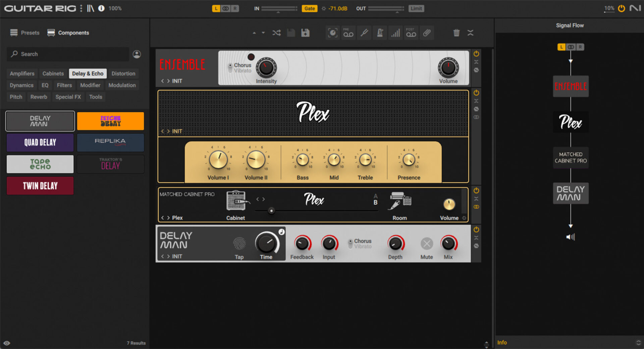Power off the Ensemble component
This screenshot has height=349, width=644.
coord(476,54)
